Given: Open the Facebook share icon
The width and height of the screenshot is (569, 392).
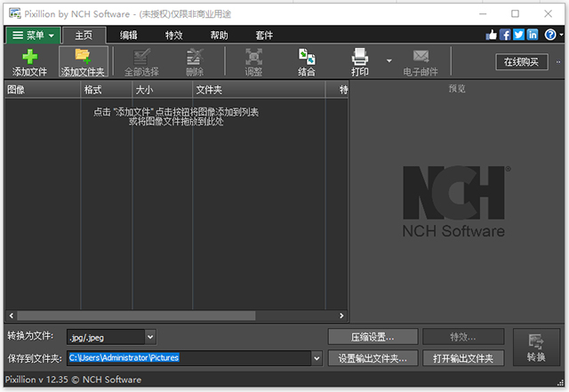Looking at the screenshot, I should (x=505, y=35).
